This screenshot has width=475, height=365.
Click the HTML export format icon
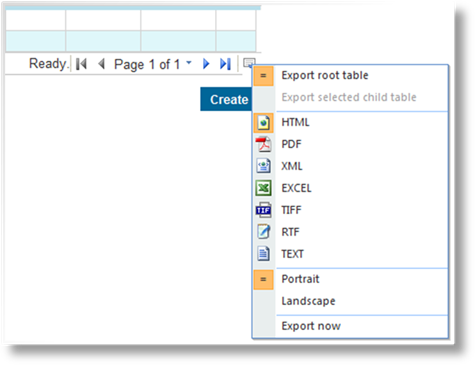[x=264, y=123]
